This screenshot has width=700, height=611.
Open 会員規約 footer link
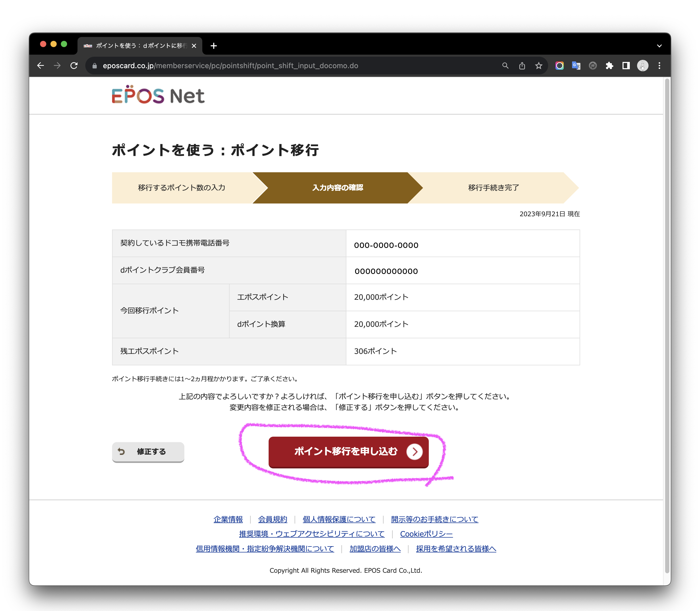pos(273,519)
